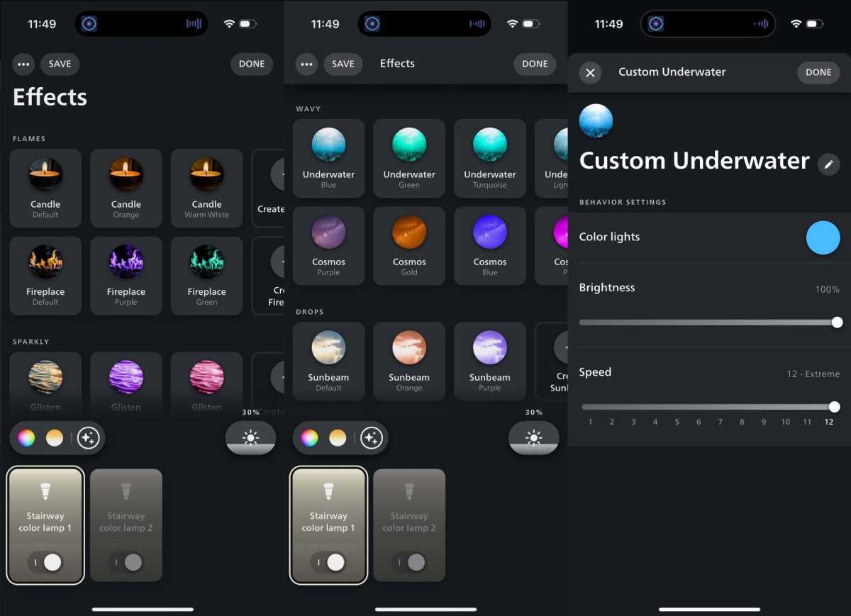Select white temperature icon on Wavy screen

pyautogui.click(x=338, y=438)
